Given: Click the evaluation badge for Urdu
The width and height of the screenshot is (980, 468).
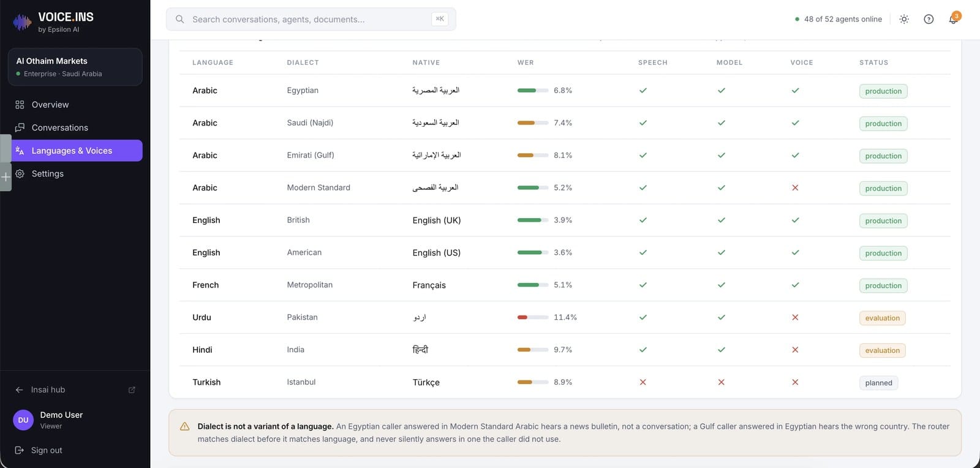Looking at the screenshot, I should pyautogui.click(x=883, y=318).
